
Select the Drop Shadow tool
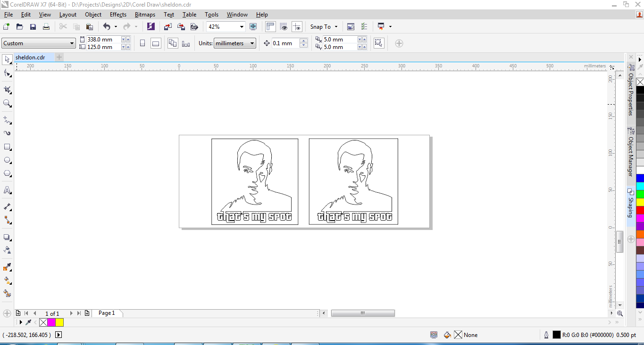pyautogui.click(x=8, y=237)
